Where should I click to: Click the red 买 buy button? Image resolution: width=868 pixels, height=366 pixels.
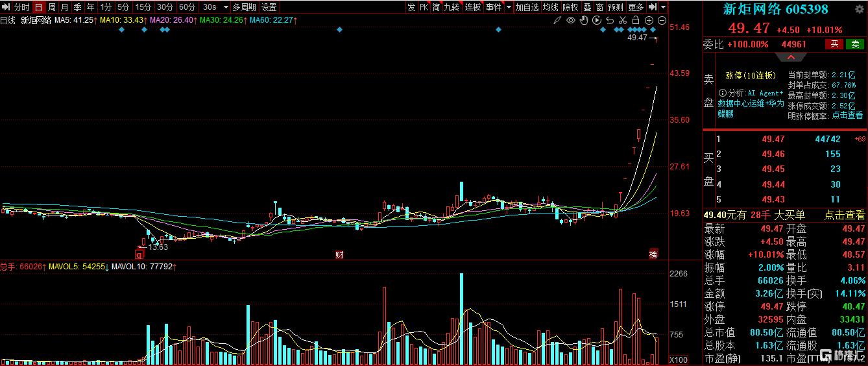pyautogui.click(x=834, y=44)
